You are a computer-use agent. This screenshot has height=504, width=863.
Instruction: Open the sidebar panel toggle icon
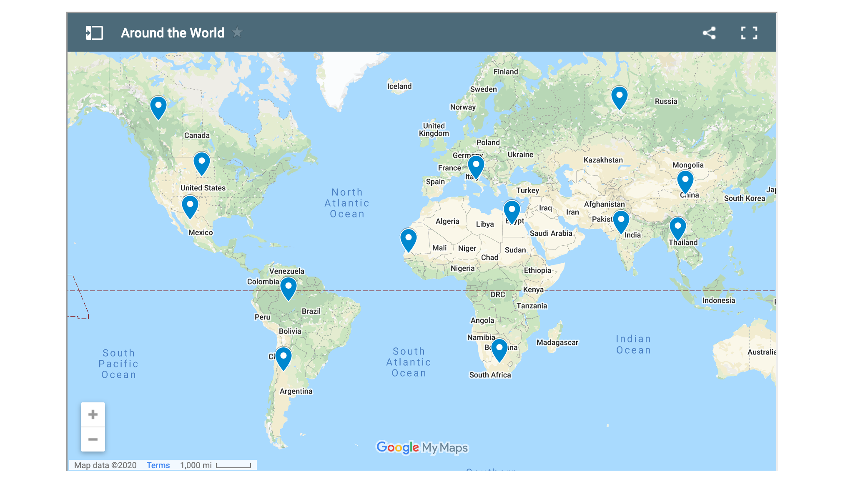(94, 33)
